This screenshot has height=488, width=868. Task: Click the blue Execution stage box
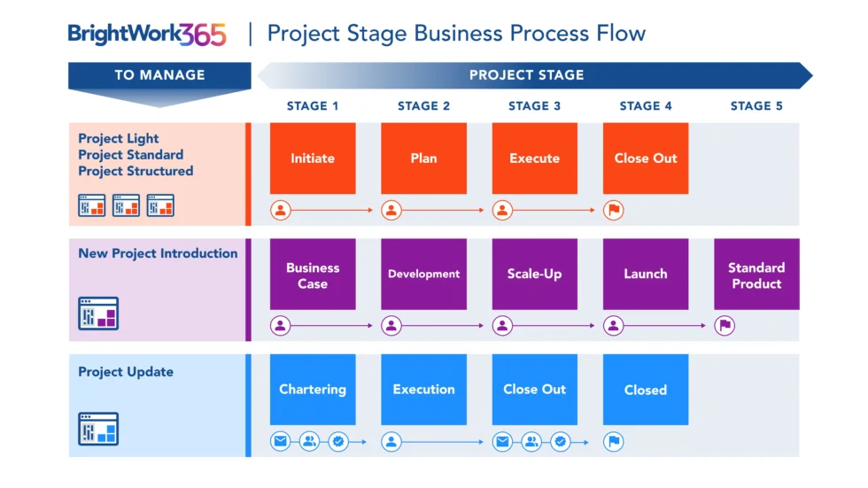(x=423, y=390)
